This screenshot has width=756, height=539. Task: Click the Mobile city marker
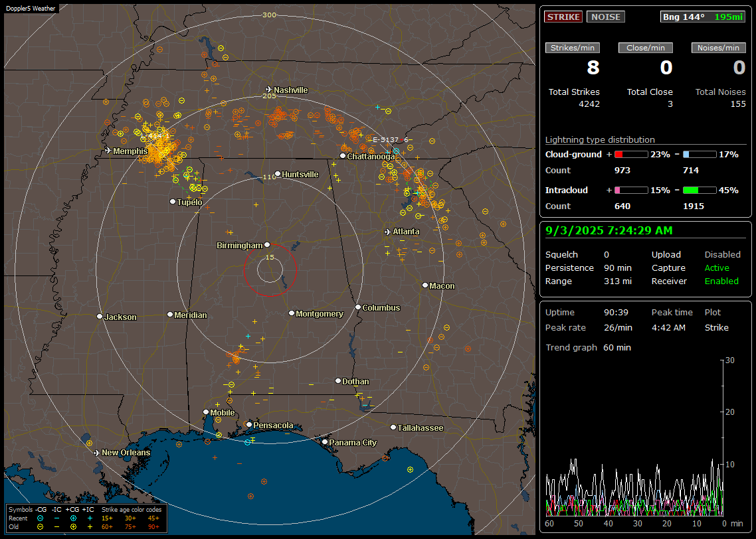(206, 412)
